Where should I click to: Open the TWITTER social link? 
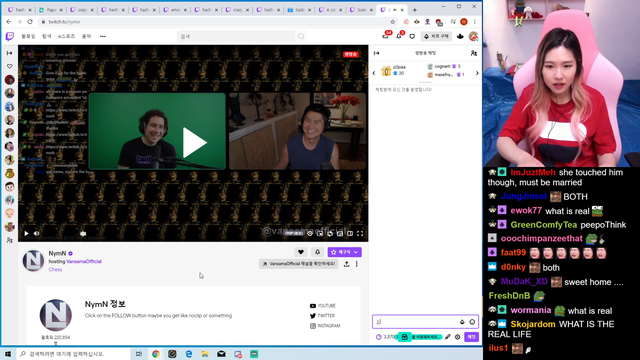click(322, 316)
